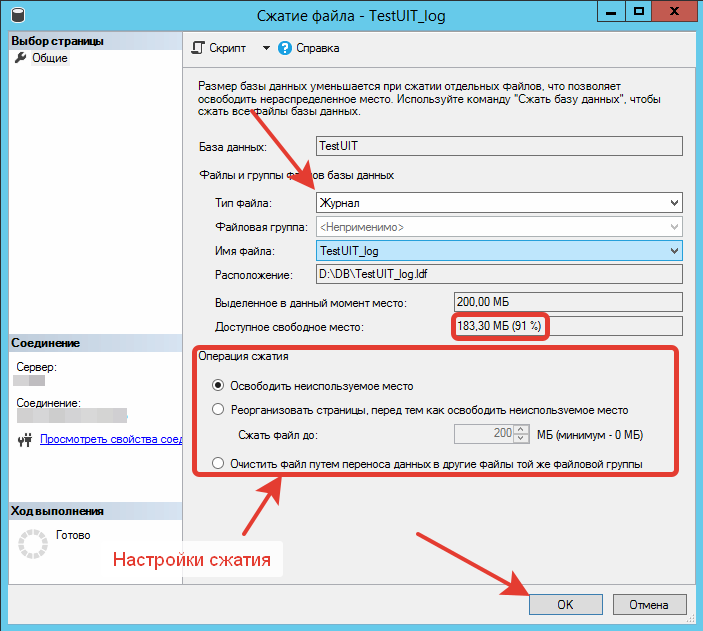Click the Соединение panel header
Viewport: 703px width, 631px height.
(95, 343)
